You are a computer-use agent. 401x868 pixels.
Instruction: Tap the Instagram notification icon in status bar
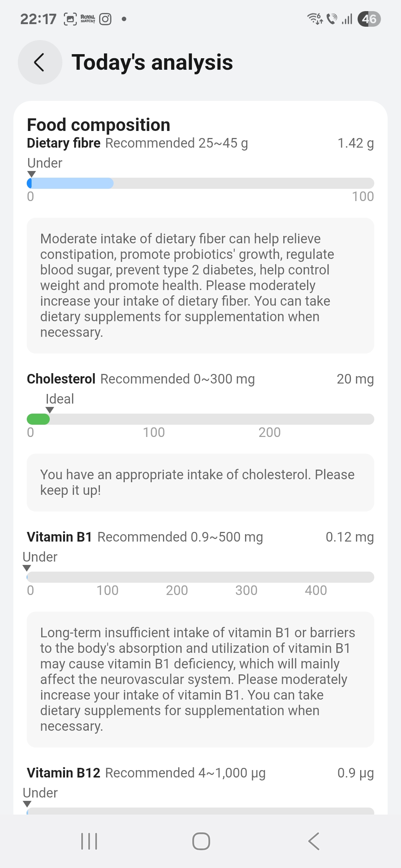(x=105, y=19)
